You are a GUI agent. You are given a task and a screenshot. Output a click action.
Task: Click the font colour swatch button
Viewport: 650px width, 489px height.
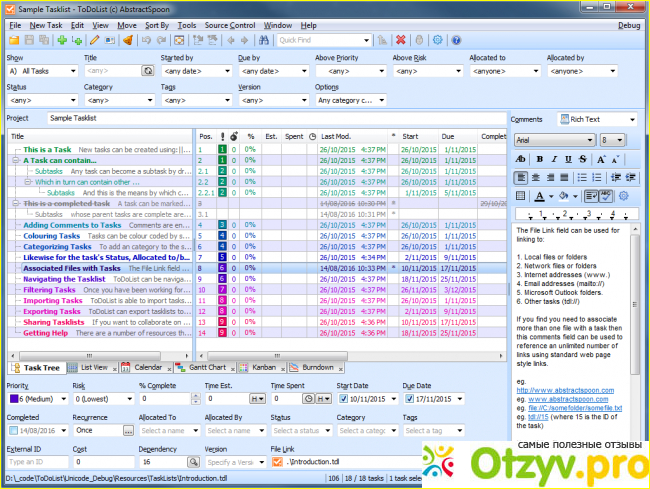tap(540, 195)
